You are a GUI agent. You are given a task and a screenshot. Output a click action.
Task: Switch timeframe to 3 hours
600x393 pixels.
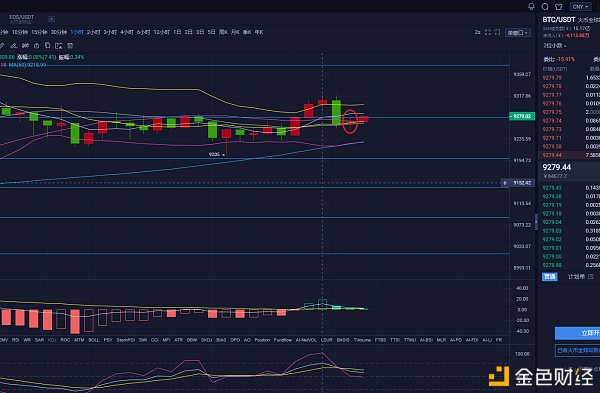[110, 32]
